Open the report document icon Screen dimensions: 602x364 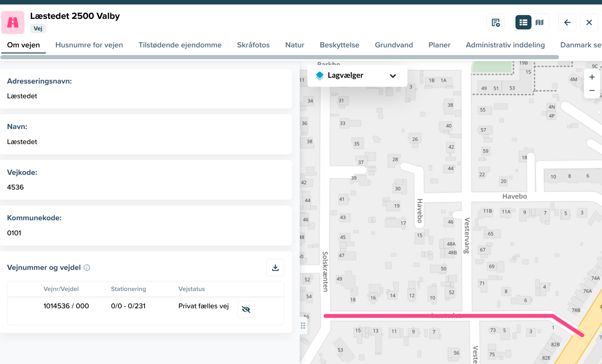496,22
